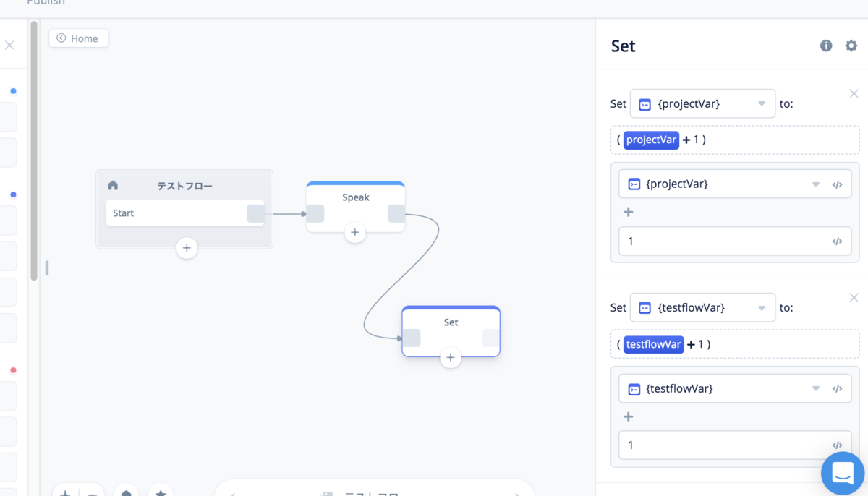Click the Speak block input port
The width and height of the screenshot is (868, 496).
[315, 213]
